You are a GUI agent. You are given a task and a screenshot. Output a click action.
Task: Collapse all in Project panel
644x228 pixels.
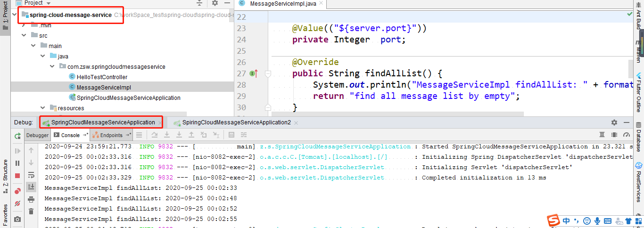200,3
